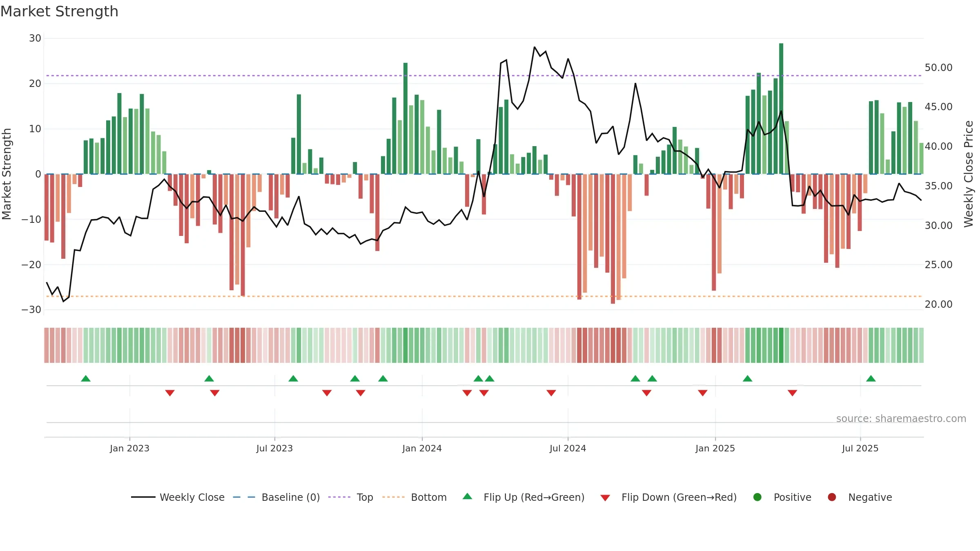
Task: Click the Weekly Close black line legend icon
Action: 143,497
